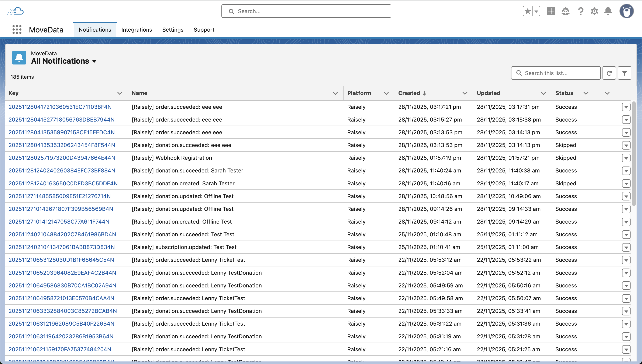This screenshot has height=364, width=642.
Task: Open global actions with the plus icon
Action: click(x=551, y=11)
